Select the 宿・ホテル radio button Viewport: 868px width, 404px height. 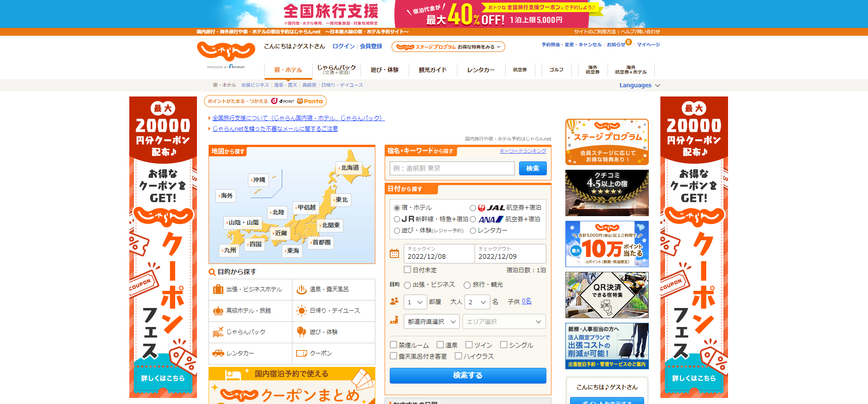tap(397, 208)
